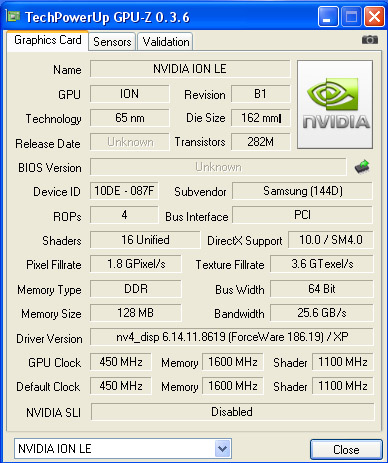Click the "Subvendor" label

pyautogui.click(x=200, y=192)
